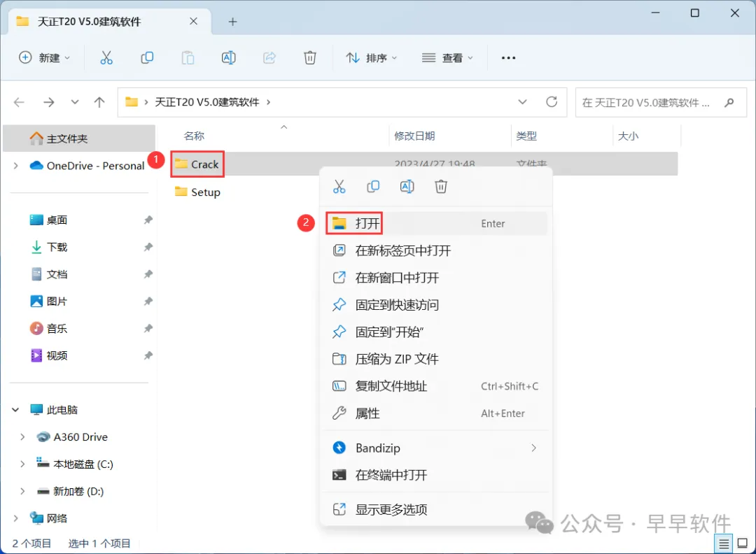Sort by the 修改日期 column header
The width and height of the screenshot is (756, 554).
pyautogui.click(x=414, y=136)
